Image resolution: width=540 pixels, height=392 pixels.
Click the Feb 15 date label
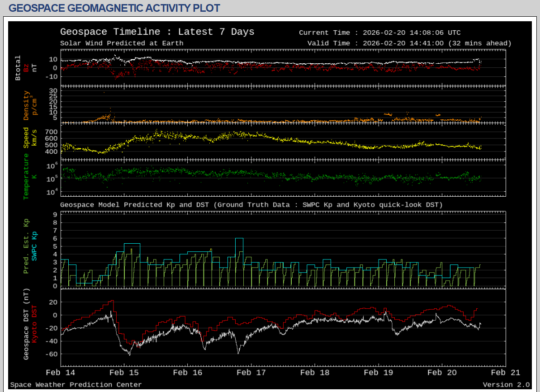pyautogui.click(x=124, y=373)
